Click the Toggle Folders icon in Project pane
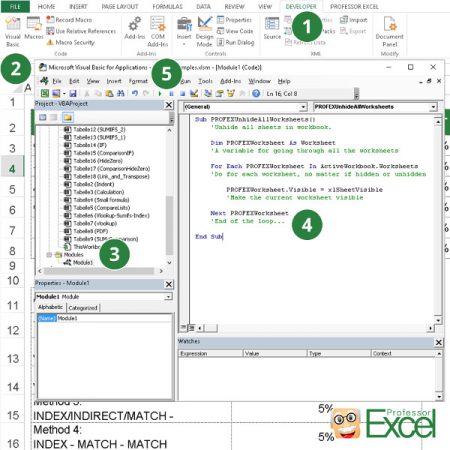Viewport: 450px width, 450px height. (68, 117)
